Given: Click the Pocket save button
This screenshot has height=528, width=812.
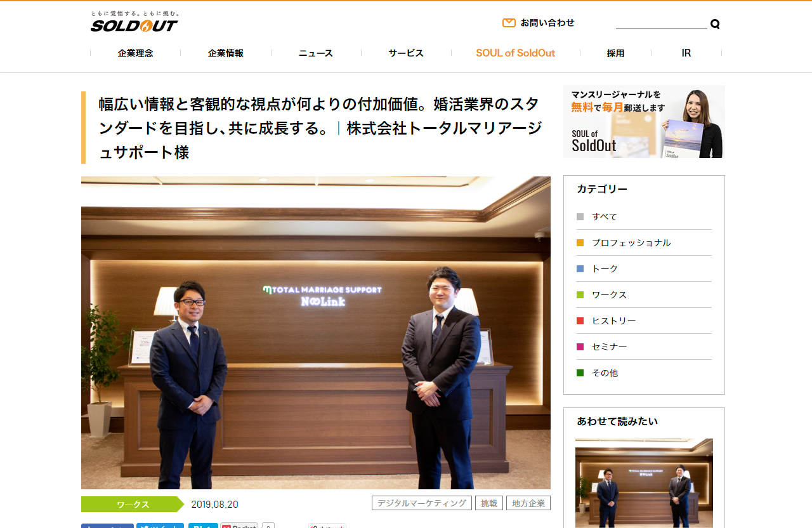Looking at the screenshot, I should pos(239,525).
